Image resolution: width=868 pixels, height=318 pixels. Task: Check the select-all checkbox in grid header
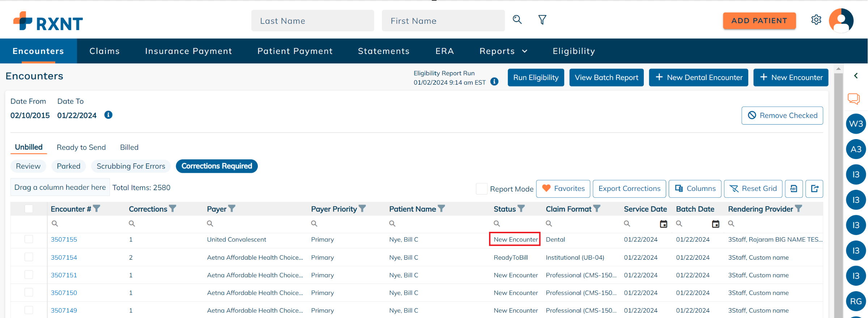[x=29, y=209]
